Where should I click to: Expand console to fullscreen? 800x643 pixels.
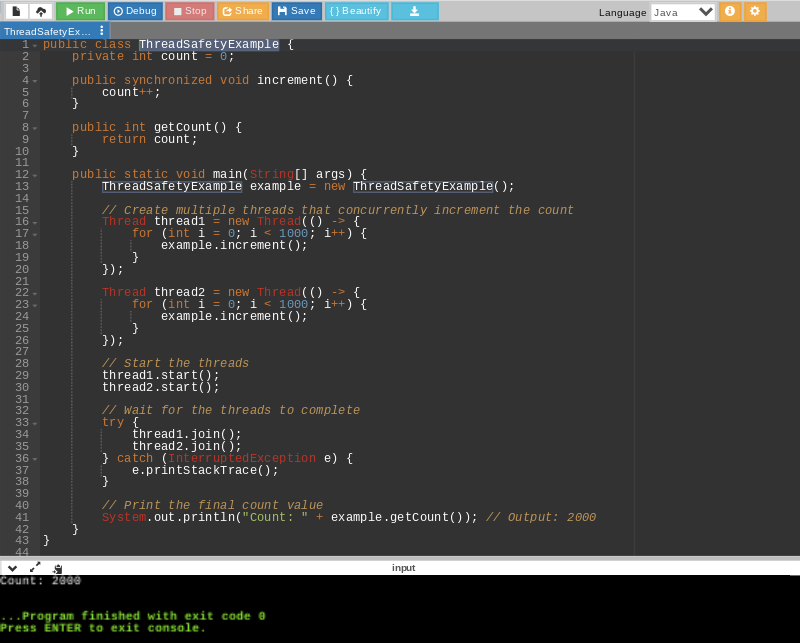(35, 567)
